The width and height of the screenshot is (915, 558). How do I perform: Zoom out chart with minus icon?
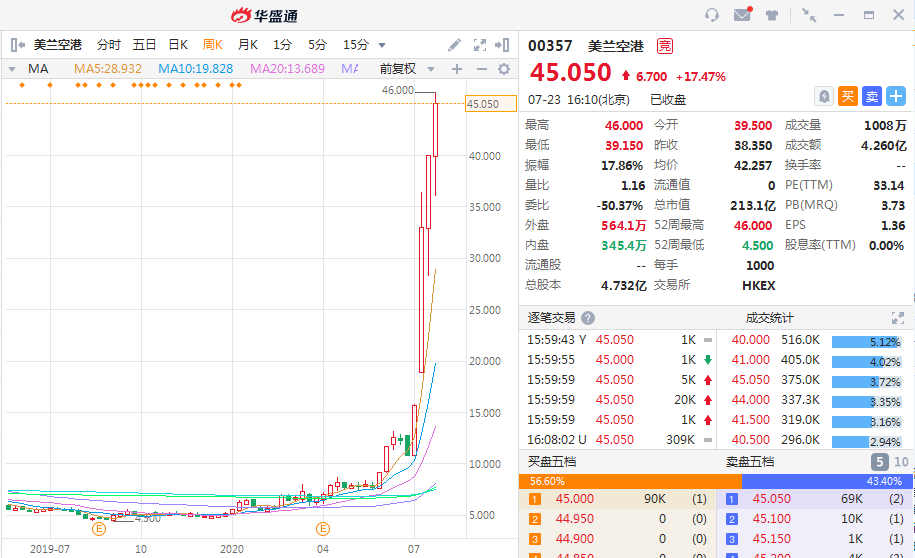[481, 69]
